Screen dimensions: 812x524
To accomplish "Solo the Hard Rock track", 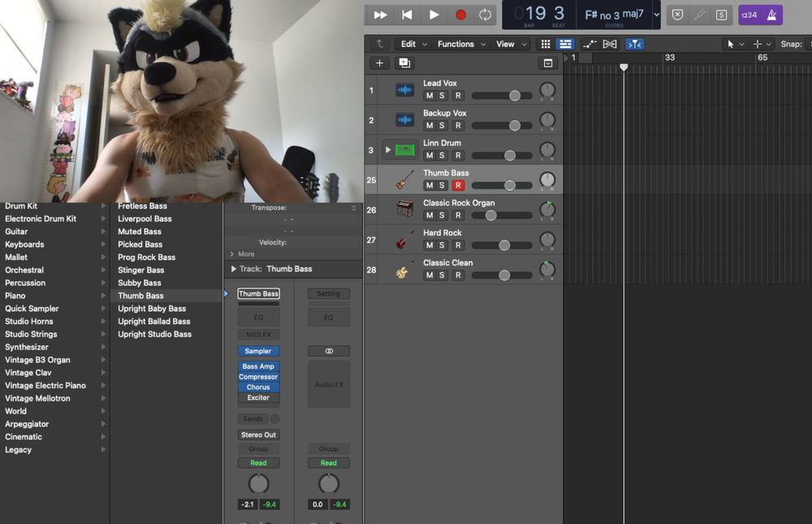I will coord(442,245).
